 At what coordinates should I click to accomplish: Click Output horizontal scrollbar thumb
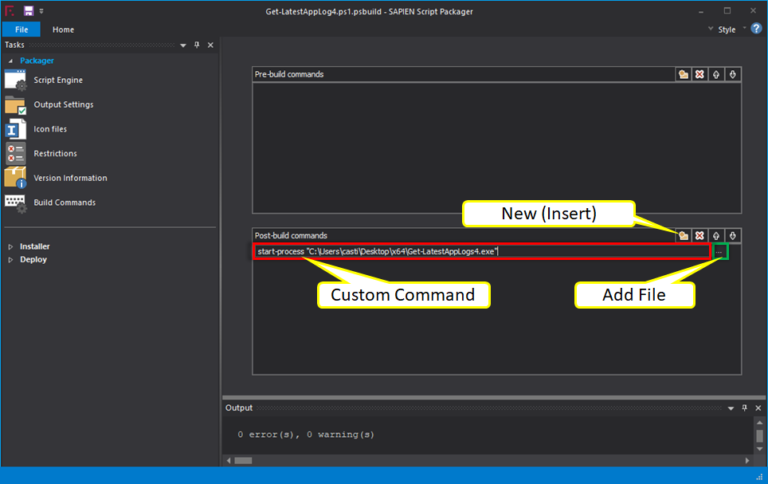click(x=243, y=460)
